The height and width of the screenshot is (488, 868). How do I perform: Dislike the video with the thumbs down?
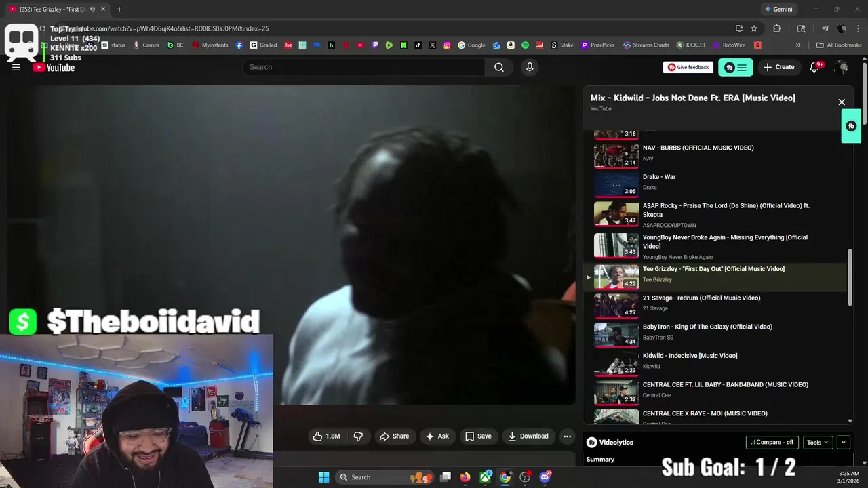click(358, 436)
